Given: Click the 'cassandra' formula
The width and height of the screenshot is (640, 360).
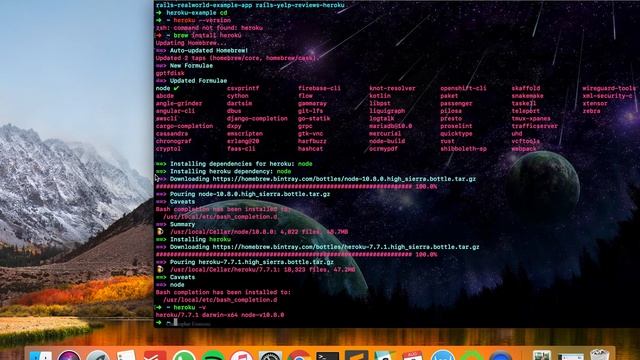Looking at the screenshot, I should tap(171, 133).
